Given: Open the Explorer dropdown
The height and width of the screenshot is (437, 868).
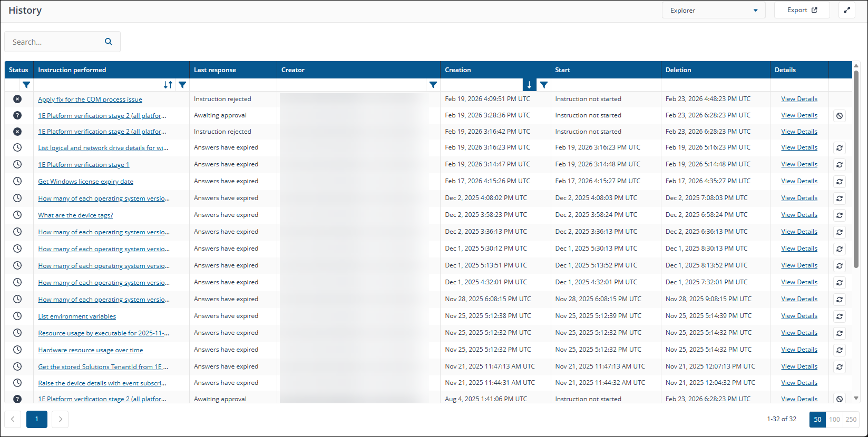Looking at the screenshot, I should click(x=714, y=10).
